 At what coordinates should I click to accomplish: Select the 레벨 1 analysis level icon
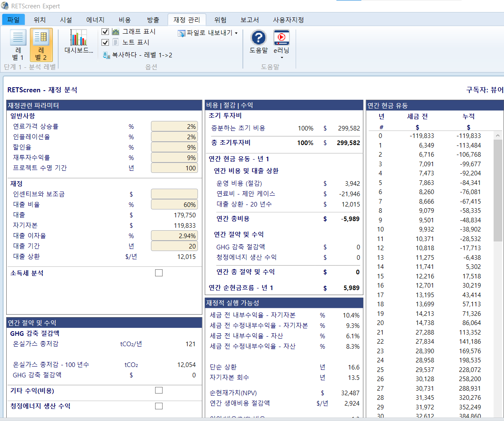pyautogui.click(x=18, y=38)
